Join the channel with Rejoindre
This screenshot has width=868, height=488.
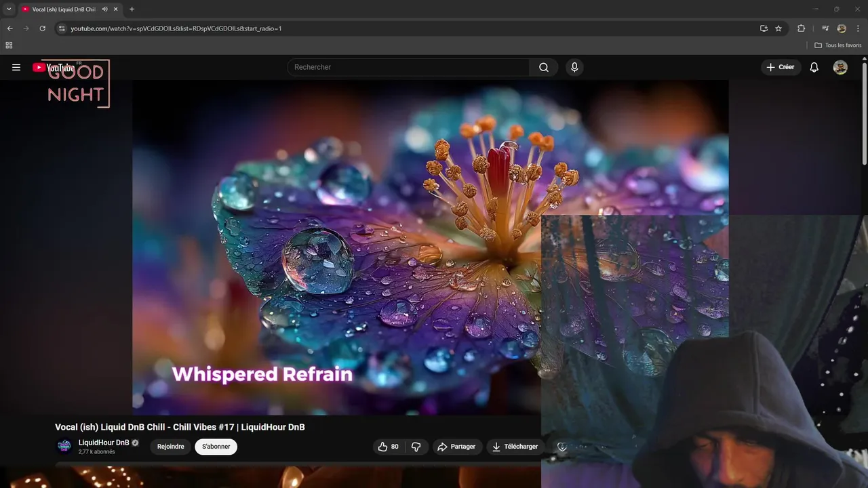point(171,447)
